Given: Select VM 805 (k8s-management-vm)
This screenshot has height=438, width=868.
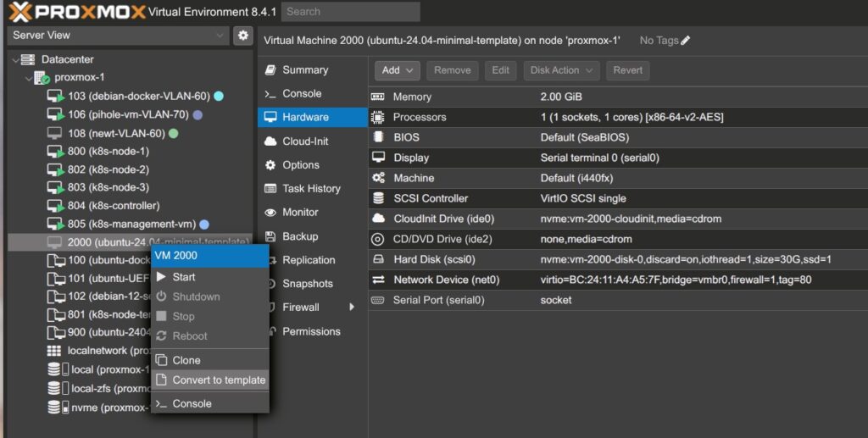Looking at the screenshot, I should tap(131, 224).
